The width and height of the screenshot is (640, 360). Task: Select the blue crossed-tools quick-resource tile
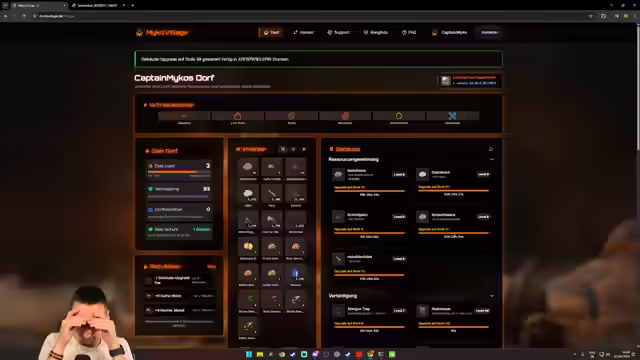(452, 116)
